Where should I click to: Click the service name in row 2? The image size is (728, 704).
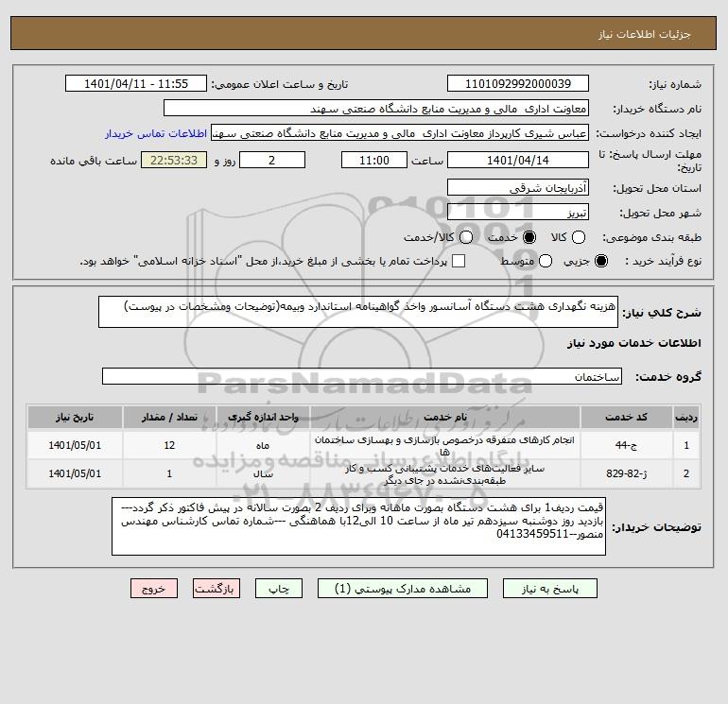pyautogui.click(x=444, y=473)
